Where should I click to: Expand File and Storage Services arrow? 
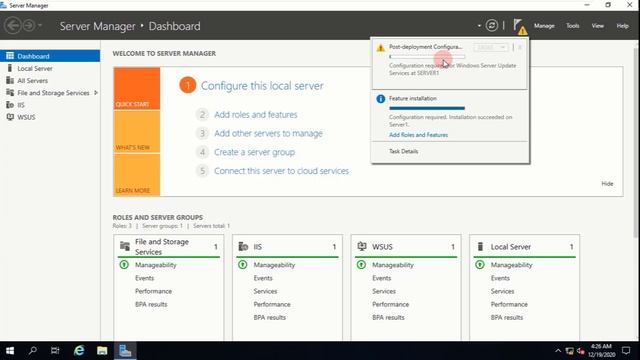click(96, 93)
